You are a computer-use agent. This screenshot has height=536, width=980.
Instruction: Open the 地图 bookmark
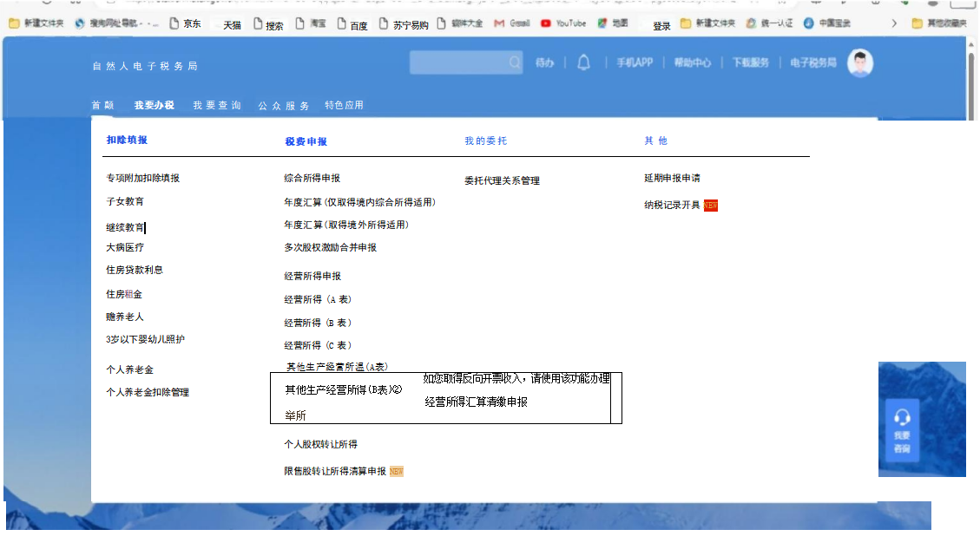(x=613, y=23)
